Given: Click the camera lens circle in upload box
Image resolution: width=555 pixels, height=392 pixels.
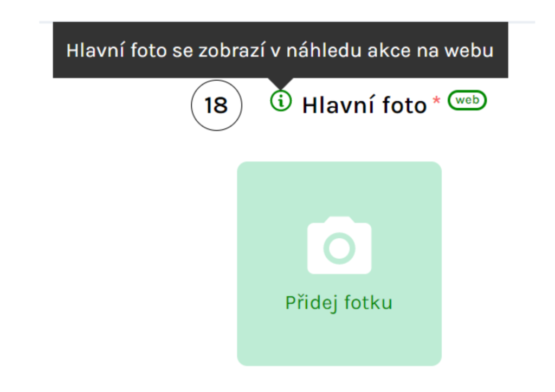Looking at the screenshot, I should coord(339,248).
